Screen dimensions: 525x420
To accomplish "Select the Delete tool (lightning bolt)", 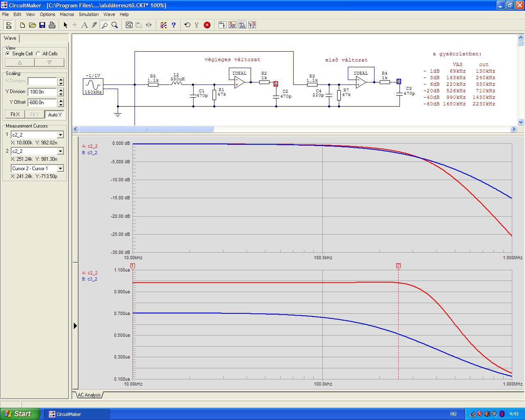I will pyautogui.click(x=95, y=25).
